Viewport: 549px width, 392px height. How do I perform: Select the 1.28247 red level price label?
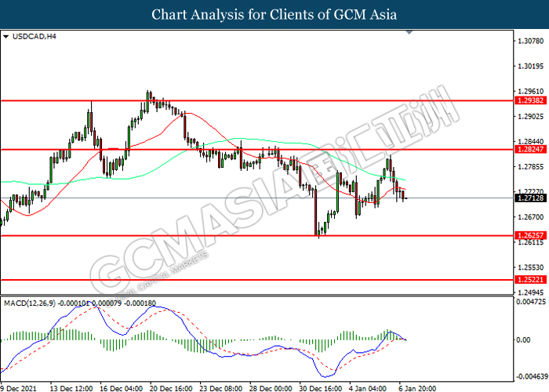[x=530, y=150]
